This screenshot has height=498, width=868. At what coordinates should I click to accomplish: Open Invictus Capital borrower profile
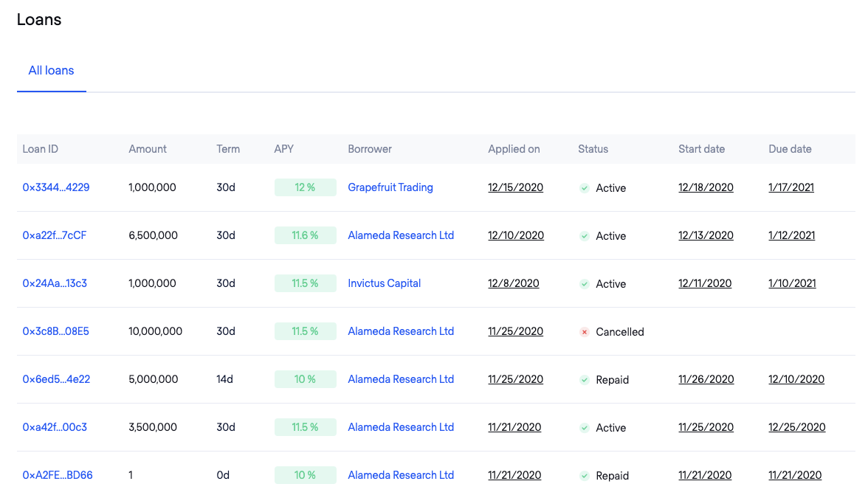[x=384, y=283]
